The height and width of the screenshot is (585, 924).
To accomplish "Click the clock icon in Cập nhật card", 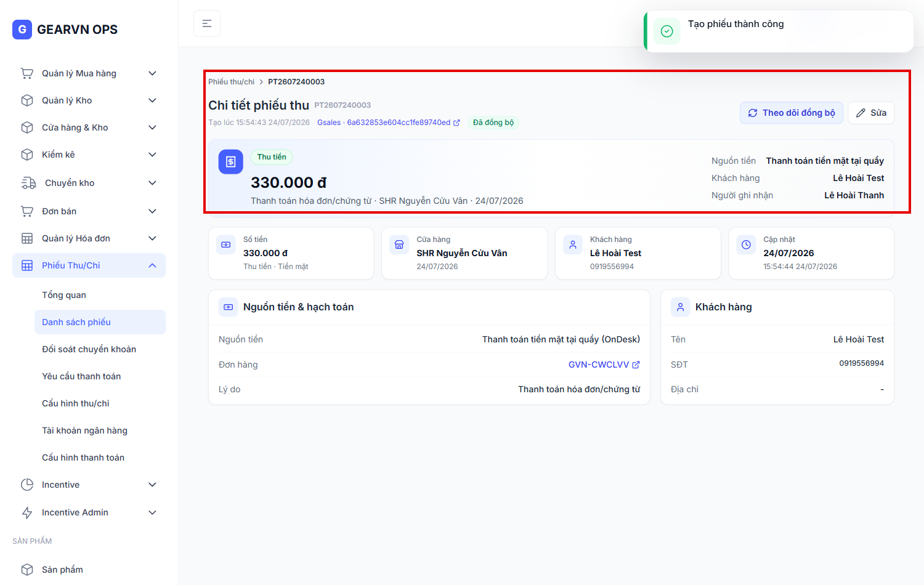I will point(746,244).
